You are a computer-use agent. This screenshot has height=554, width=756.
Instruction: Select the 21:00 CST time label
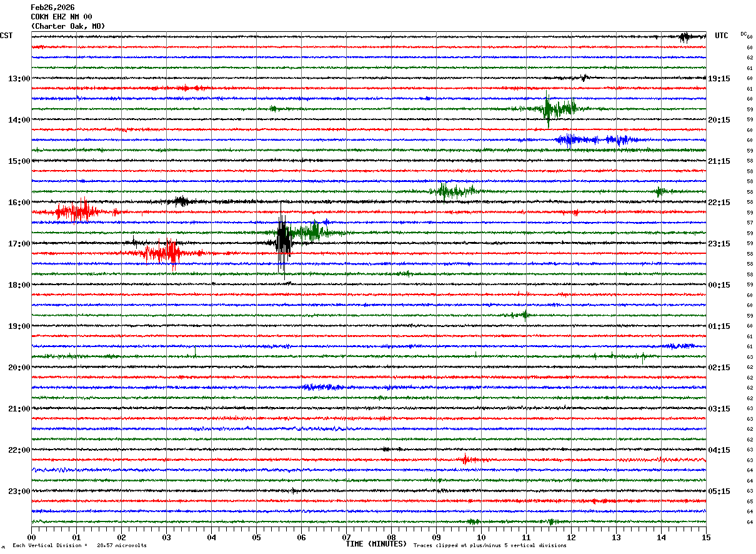point(19,409)
